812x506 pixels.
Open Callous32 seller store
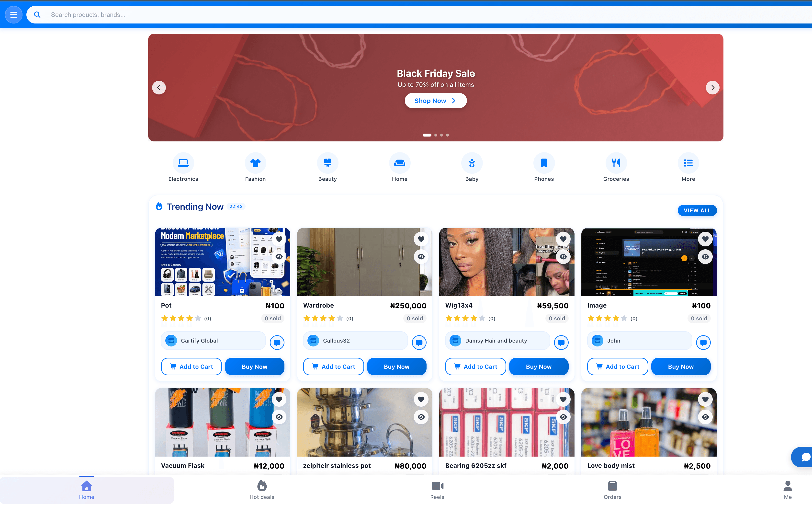coord(356,341)
